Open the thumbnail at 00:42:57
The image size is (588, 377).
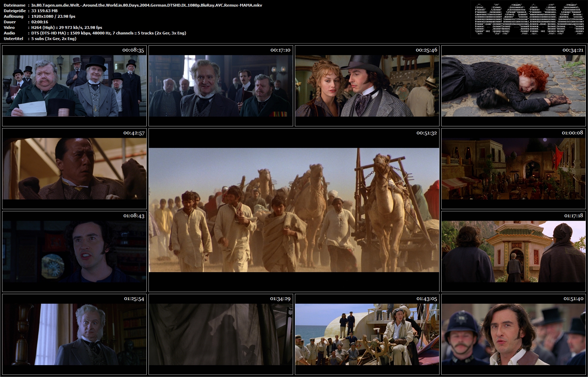tap(74, 168)
